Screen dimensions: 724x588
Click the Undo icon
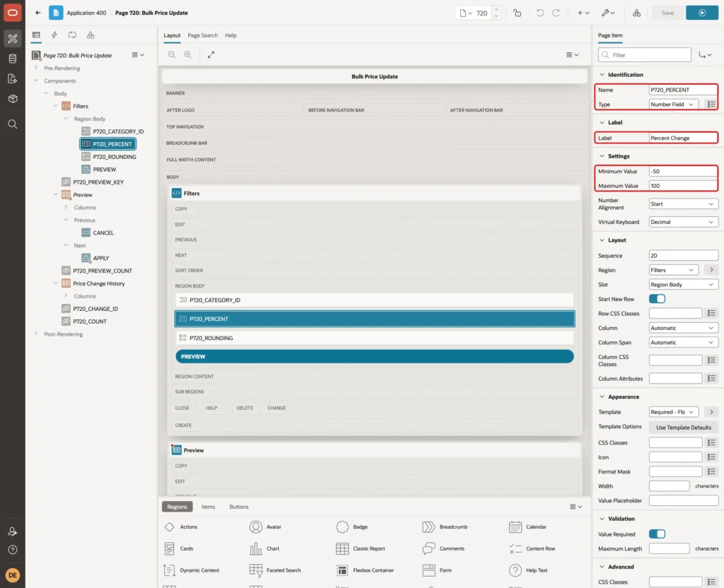tap(539, 13)
